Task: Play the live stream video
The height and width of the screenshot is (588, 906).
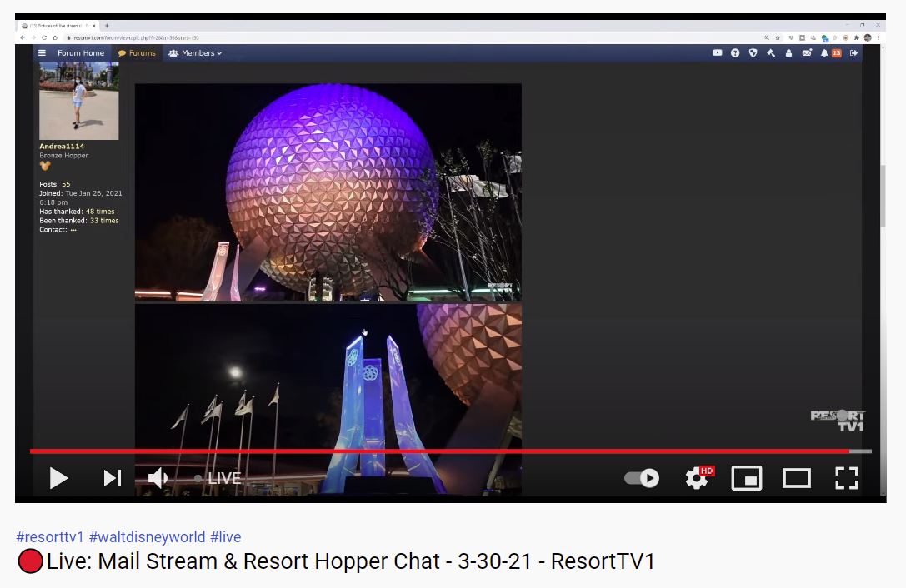Action: [x=58, y=478]
